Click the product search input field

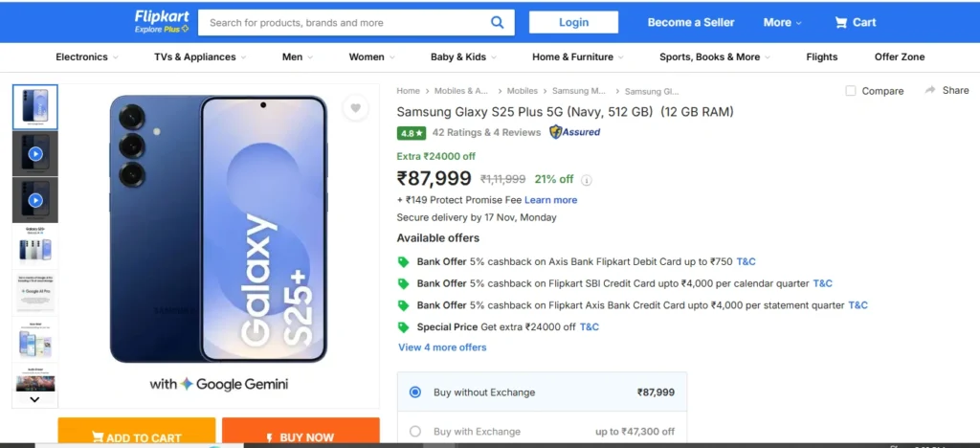[x=346, y=22]
